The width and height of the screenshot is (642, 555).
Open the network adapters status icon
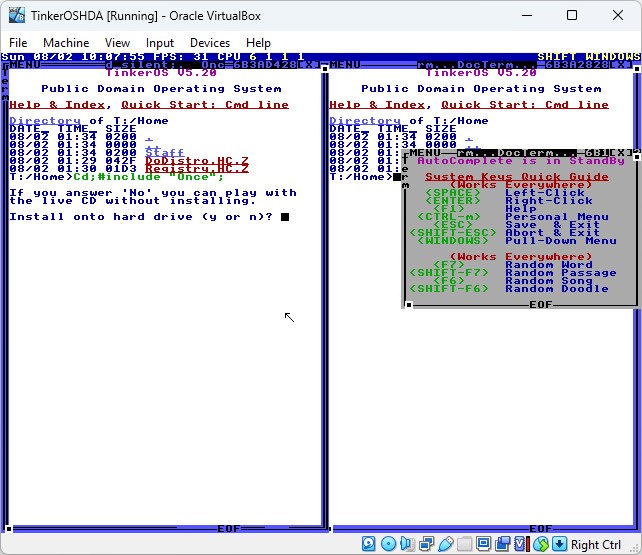pos(426,544)
